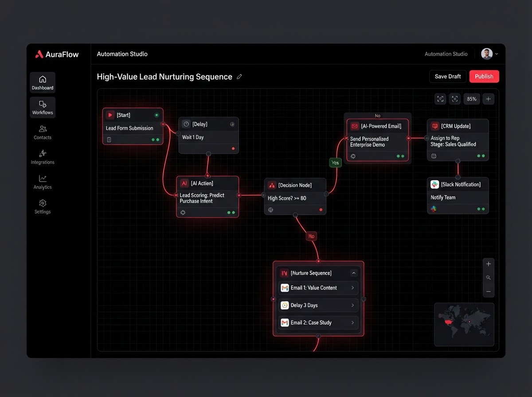Viewport: 532px width, 397px height.
Task: Click the Nurture Sequence node icon
Action: click(284, 273)
